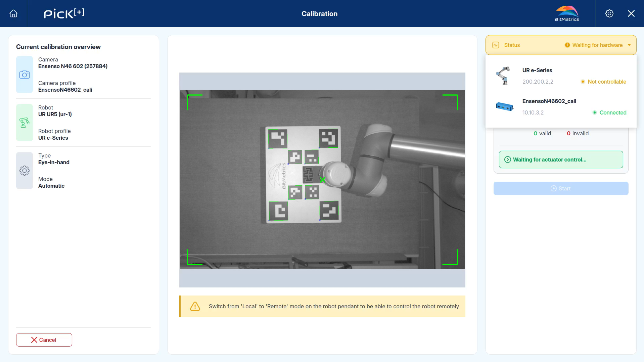Click the warning triangle icon
The height and width of the screenshot is (362, 644).
(195, 306)
